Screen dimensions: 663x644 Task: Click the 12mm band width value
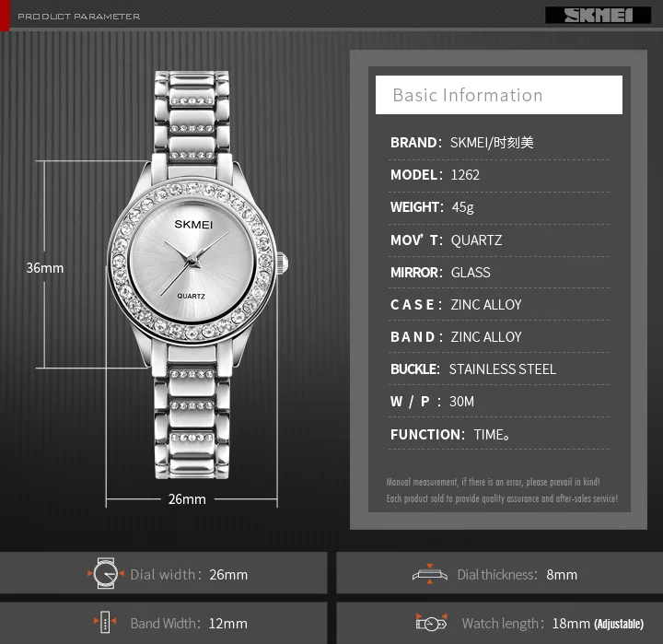point(228,623)
